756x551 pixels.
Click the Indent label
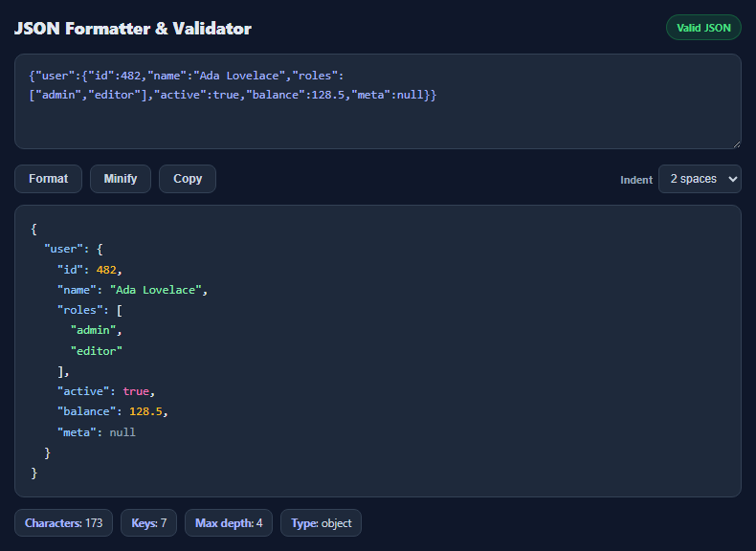pos(636,180)
